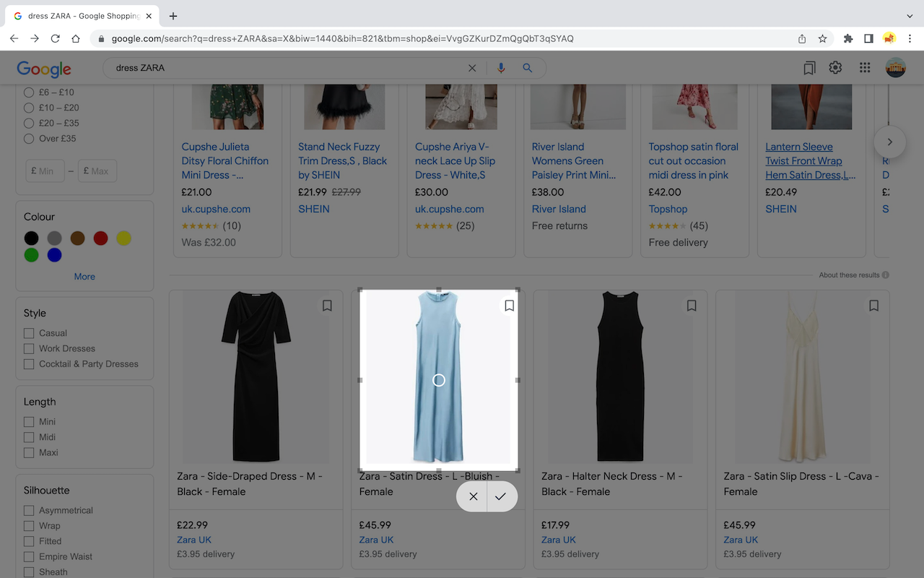924x578 pixels.
Task: Show next carousel products with arrow
Action: [x=889, y=142]
